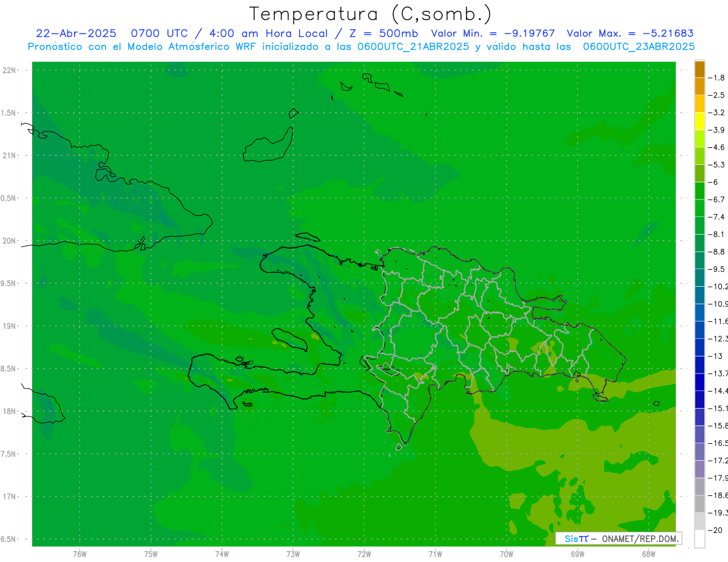
Task: Pick the dark blue legend swatch between -13.7 and -14.4
Action: pyautogui.click(x=699, y=382)
